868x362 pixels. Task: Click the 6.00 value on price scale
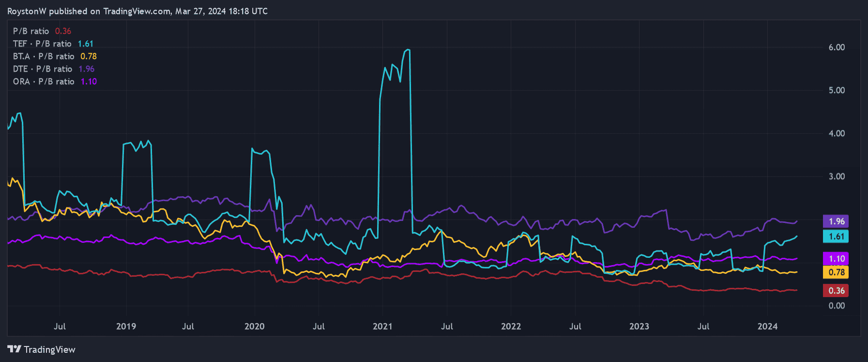(x=837, y=47)
